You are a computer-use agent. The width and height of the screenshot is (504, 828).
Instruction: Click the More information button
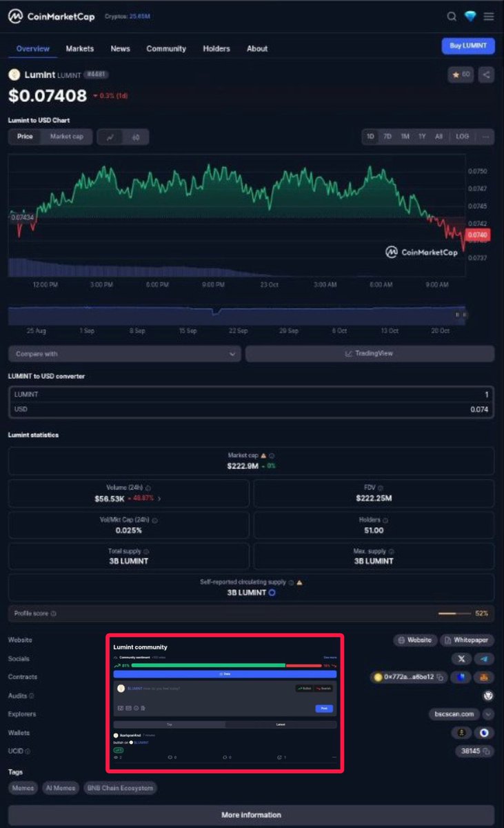pos(252,815)
